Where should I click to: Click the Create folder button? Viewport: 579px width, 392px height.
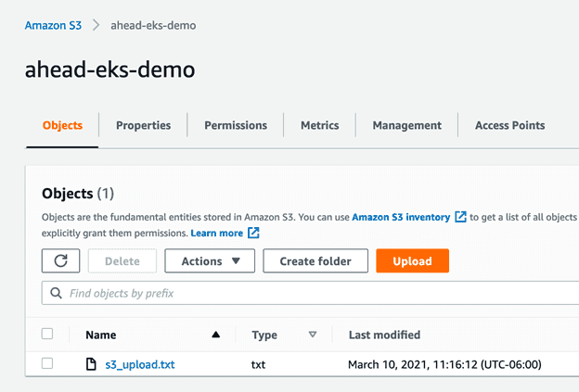pos(315,260)
